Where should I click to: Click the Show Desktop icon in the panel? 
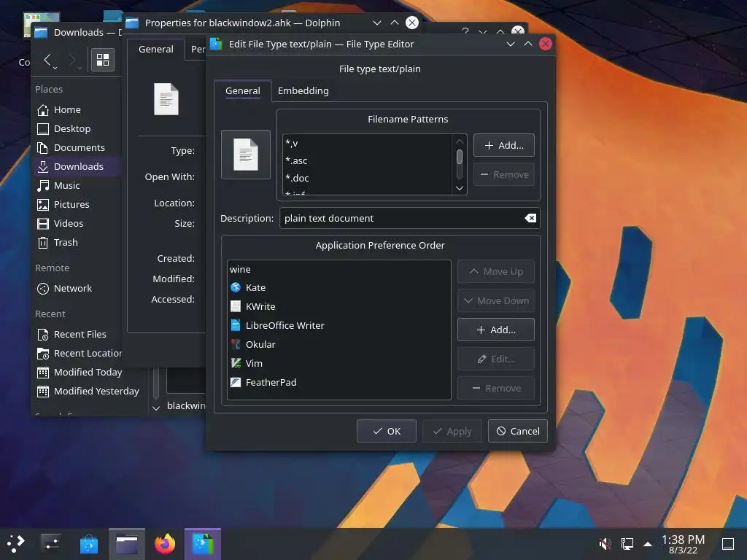point(727,543)
